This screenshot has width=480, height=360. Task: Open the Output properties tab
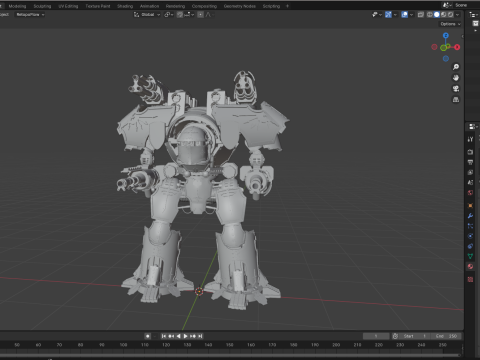[x=470, y=162]
